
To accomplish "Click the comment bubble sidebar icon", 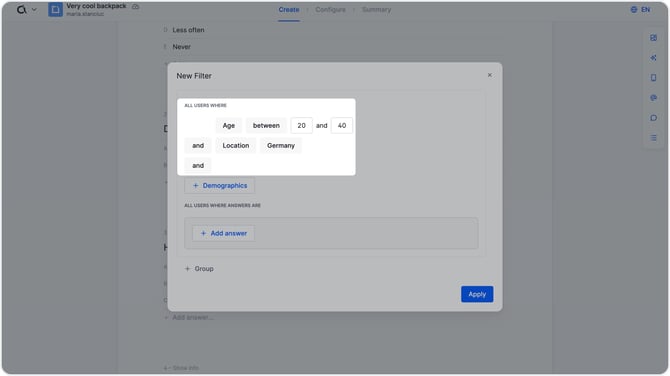I will click(x=653, y=118).
